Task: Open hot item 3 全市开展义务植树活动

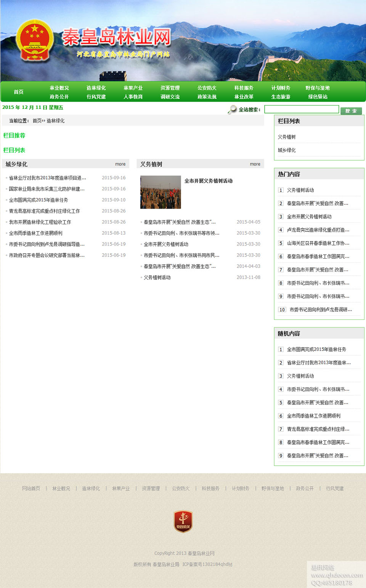Action: pyautogui.click(x=309, y=217)
